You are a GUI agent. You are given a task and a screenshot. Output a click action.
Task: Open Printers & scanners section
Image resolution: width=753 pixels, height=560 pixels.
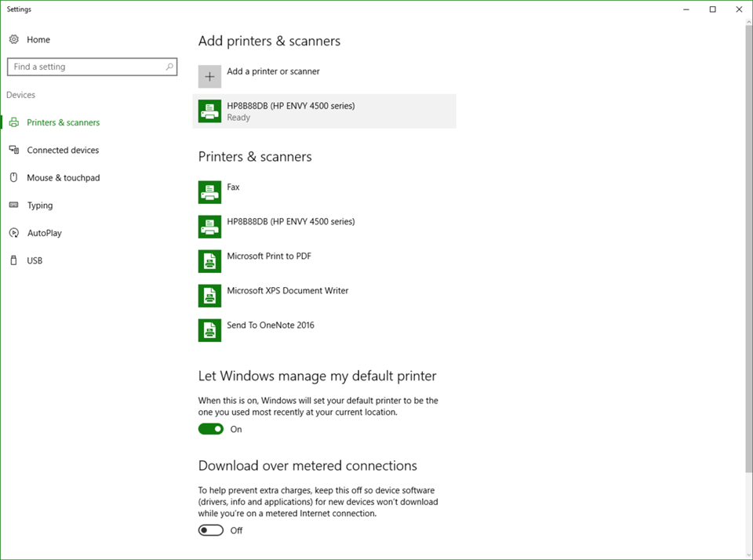coord(63,122)
